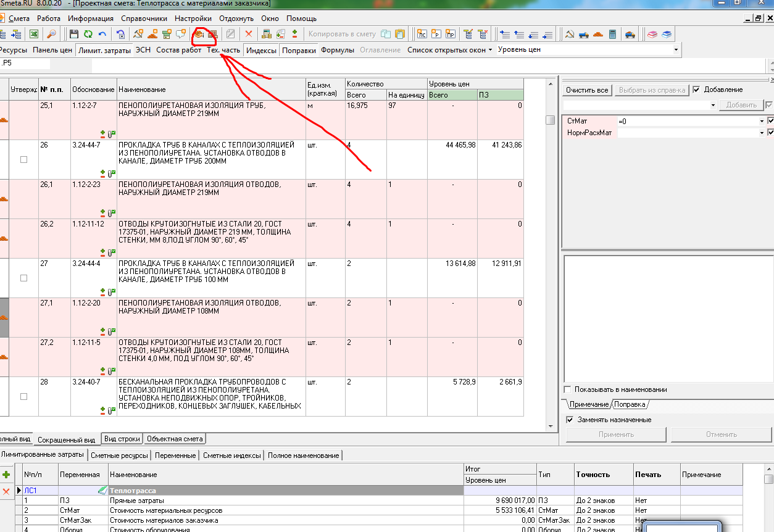Click the main table vertical scrollbar thumb
This screenshot has height=532, width=774.
click(x=550, y=120)
